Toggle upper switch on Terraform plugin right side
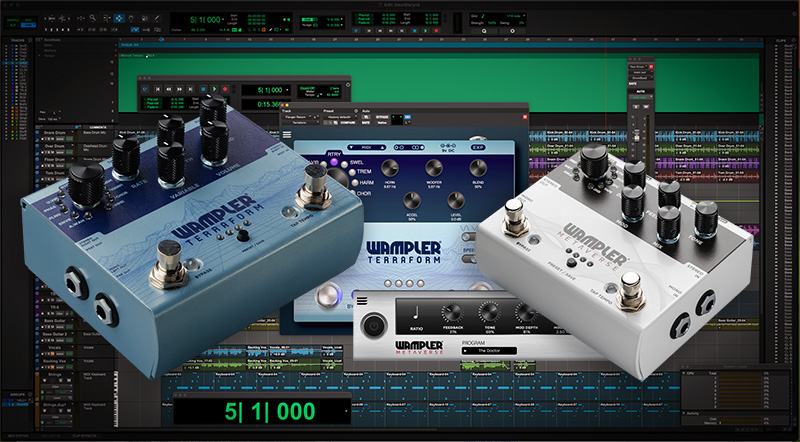The width and height of the screenshot is (800, 442). coord(467,237)
